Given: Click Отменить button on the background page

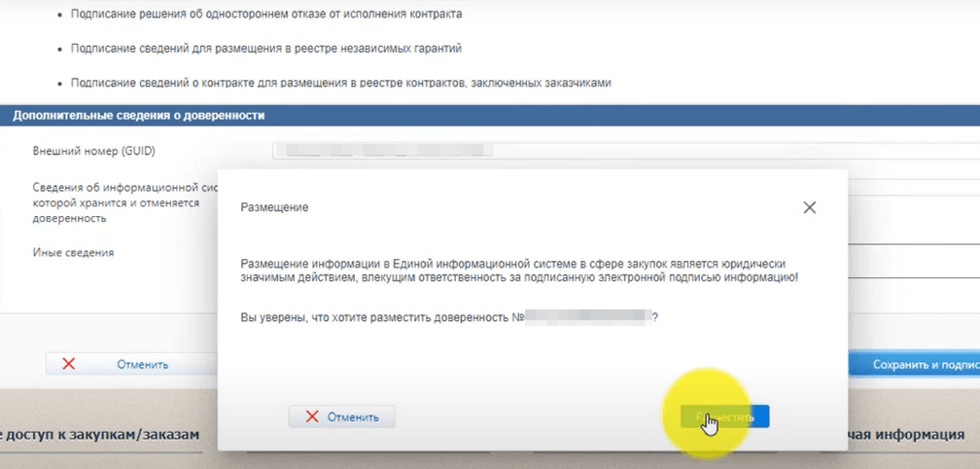Looking at the screenshot, I should 131,364.
